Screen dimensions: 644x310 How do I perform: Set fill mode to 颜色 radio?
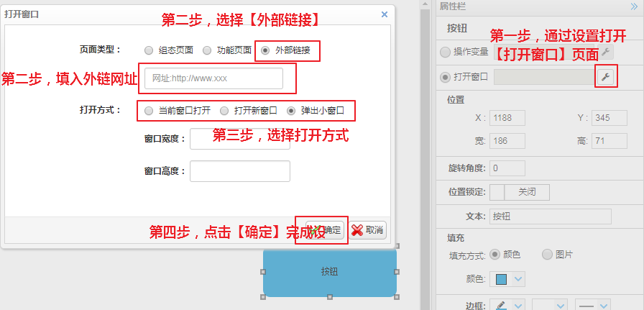click(495, 255)
